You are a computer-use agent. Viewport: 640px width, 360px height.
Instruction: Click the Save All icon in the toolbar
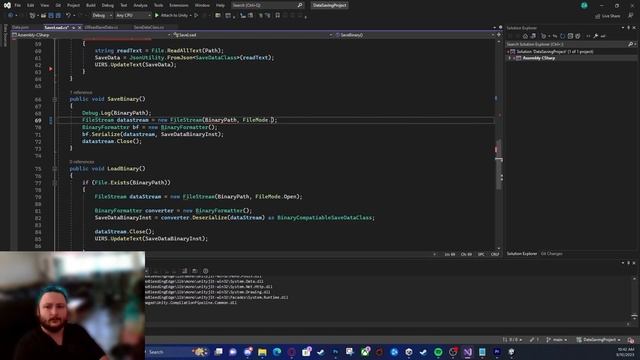pyautogui.click(x=58, y=16)
